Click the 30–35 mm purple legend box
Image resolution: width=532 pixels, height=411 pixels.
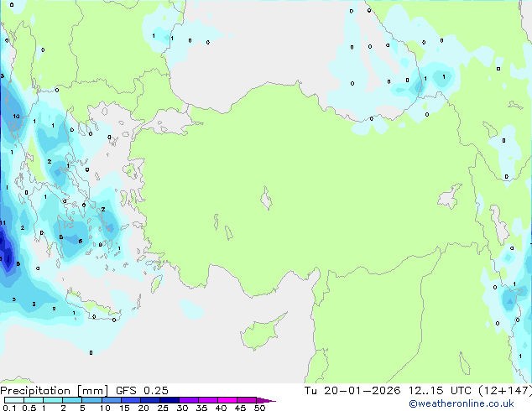pos(188,400)
